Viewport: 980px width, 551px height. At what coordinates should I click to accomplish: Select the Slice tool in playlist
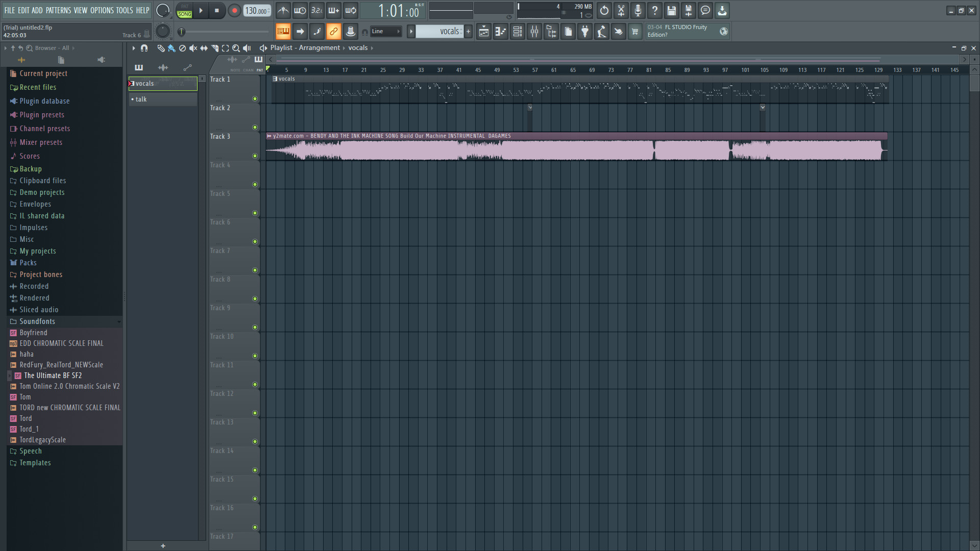pyautogui.click(x=214, y=48)
